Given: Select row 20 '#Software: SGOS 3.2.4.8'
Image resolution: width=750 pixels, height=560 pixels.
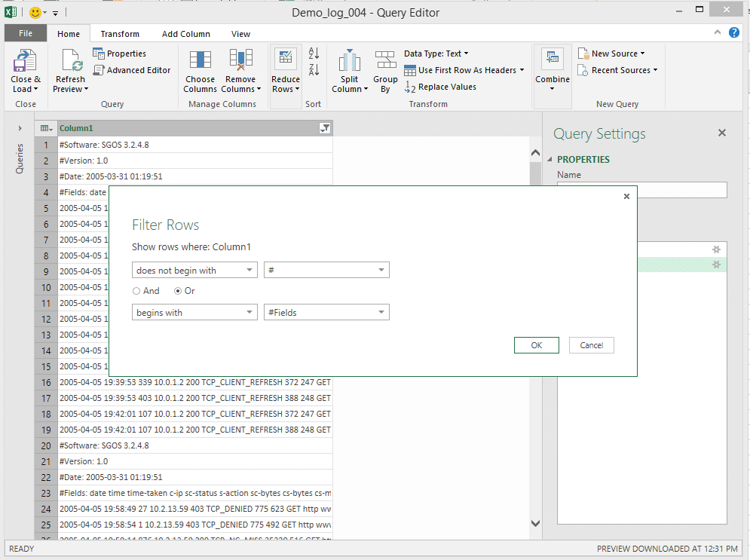Looking at the screenshot, I should [195, 445].
